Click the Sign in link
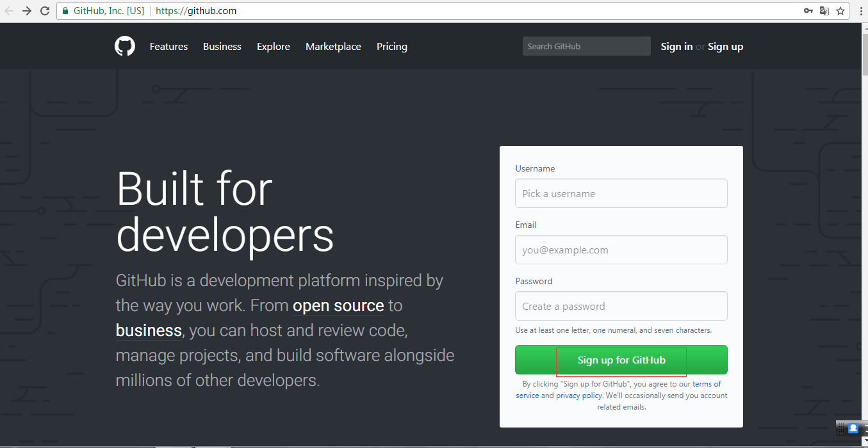 point(676,47)
